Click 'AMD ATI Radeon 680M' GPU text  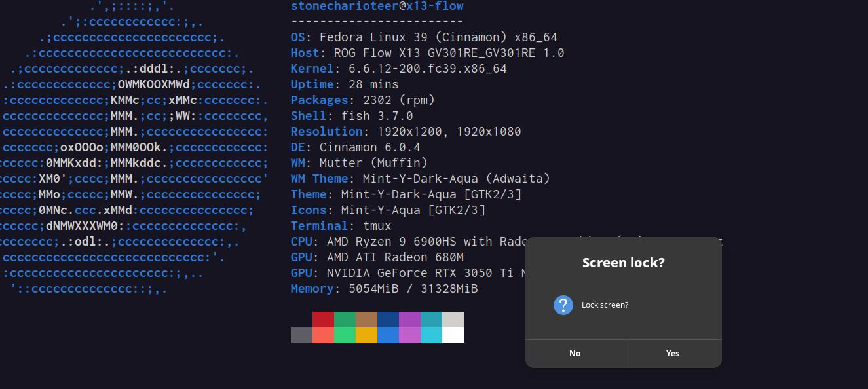point(395,257)
